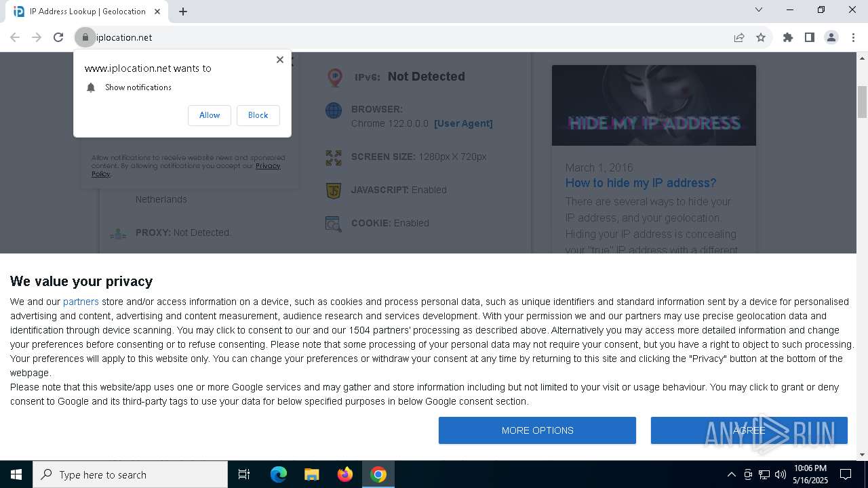Show hidden tray icons chevron
Viewport: 868px width, 488px height.
tap(731, 474)
